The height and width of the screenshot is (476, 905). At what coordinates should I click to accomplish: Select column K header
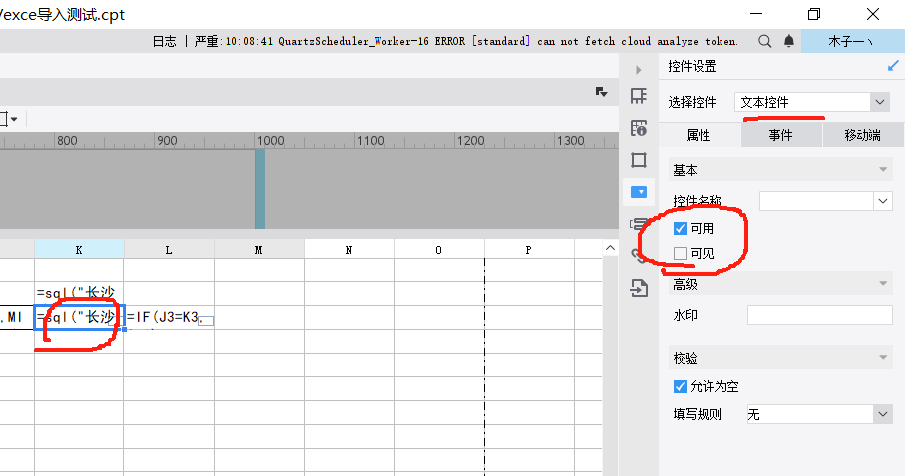79,250
